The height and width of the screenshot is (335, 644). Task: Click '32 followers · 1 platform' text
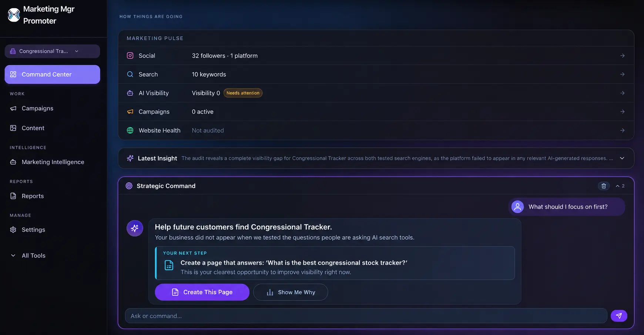(x=225, y=56)
